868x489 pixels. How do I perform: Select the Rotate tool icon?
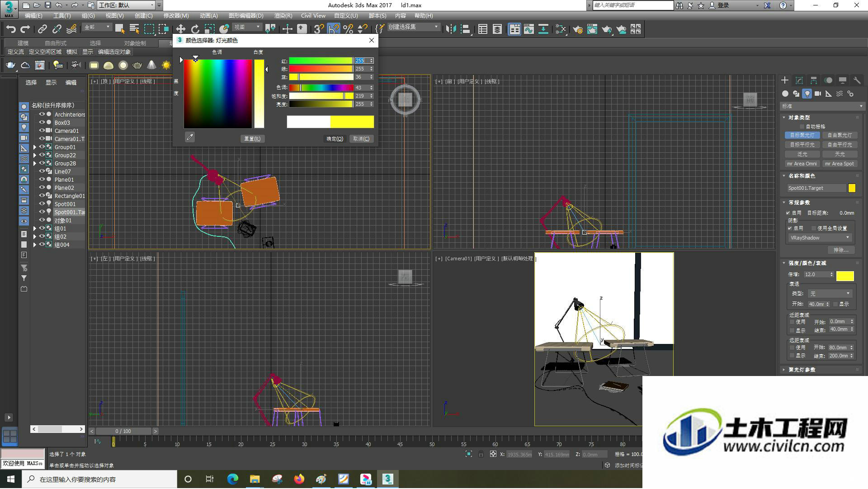pyautogui.click(x=195, y=29)
